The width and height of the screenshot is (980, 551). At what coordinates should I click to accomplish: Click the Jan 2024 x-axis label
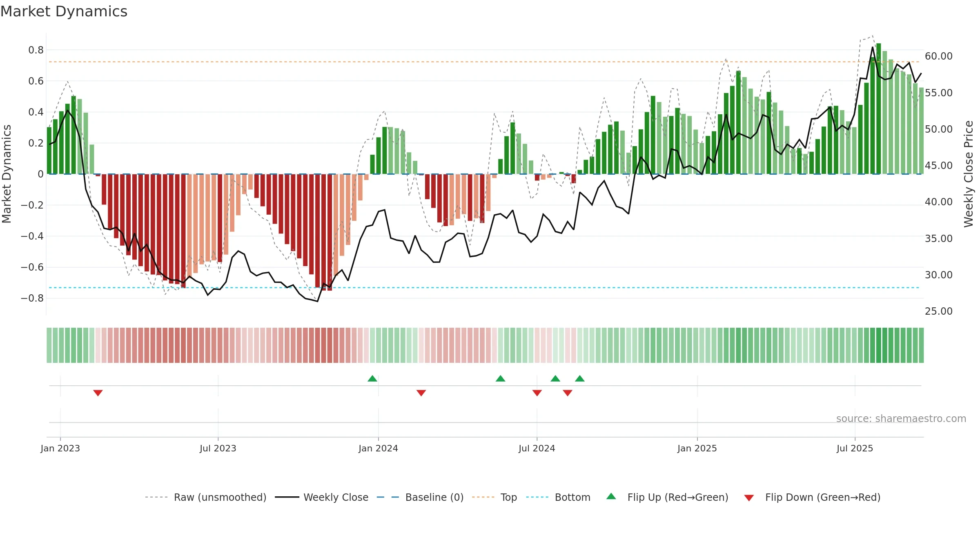(x=379, y=448)
